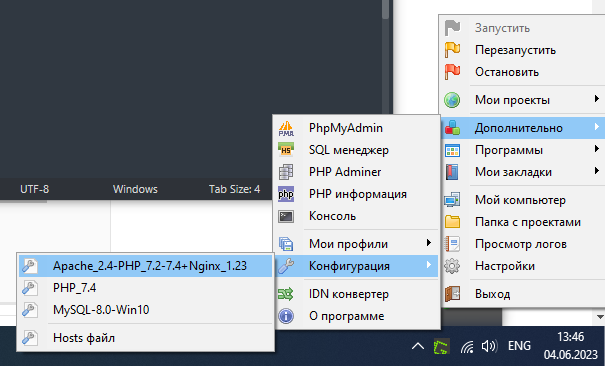Open the Настройки menu entry

click(x=523, y=266)
